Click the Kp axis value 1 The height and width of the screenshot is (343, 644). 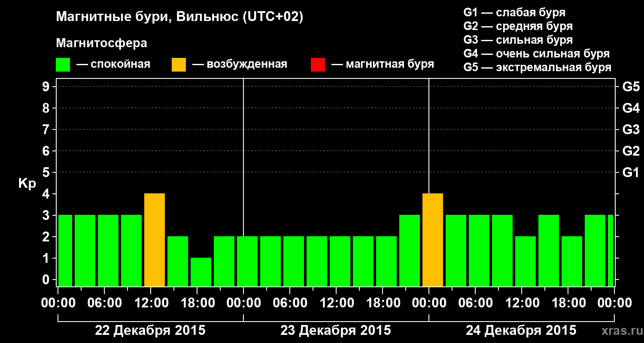[x=46, y=258]
